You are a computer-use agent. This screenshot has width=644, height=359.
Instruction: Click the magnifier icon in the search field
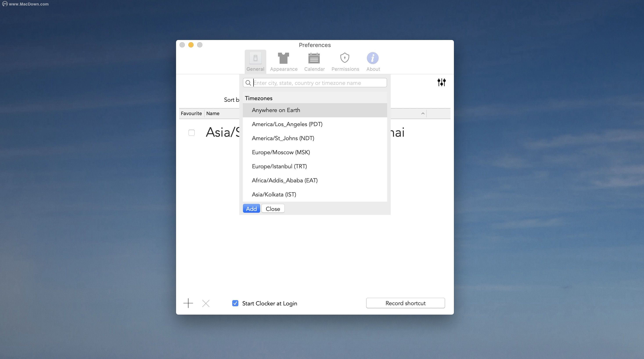click(248, 83)
